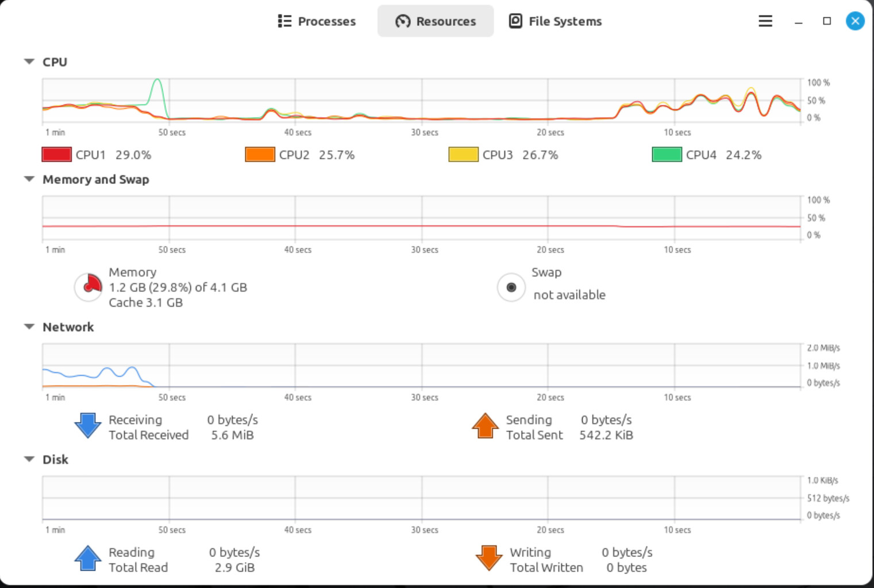Change the CPU2 orange color swatch
This screenshot has width=874, height=588.
(x=260, y=155)
